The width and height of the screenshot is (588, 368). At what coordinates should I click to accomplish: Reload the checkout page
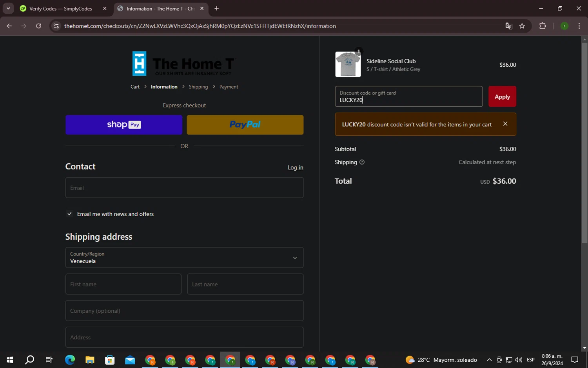(38, 26)
